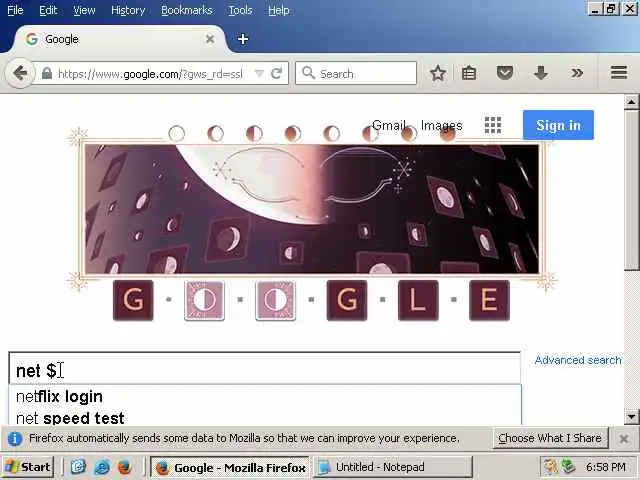Click the address bar URL field
The image size is (640, 480).
click(x=150, y=74)
